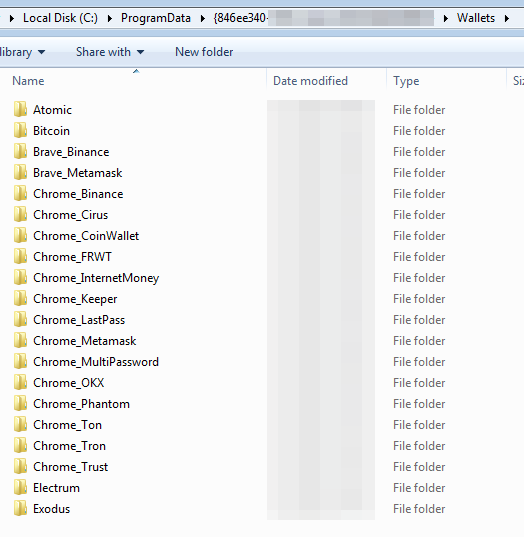Image resolution: width=524 pixels, height=537 pixels.
Task: Click the Chrome_MultiPassword folder icon
Action: point(20,362)
